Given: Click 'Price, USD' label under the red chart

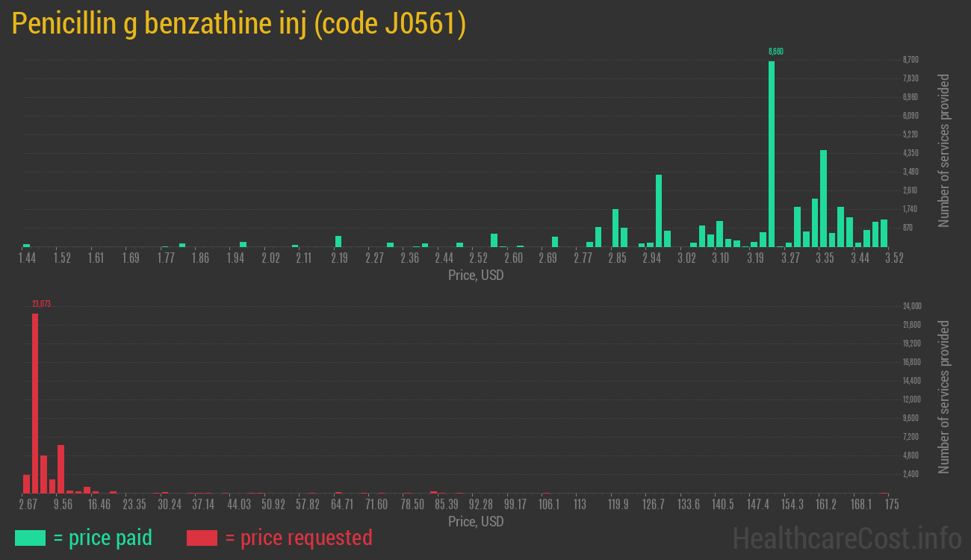Looking at the screenshot, I should click(476, 522).
